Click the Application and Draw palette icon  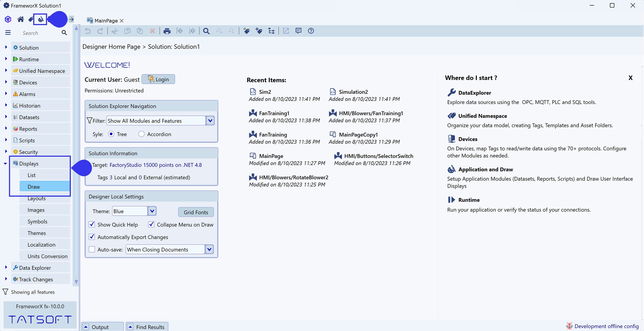point(452,169)
